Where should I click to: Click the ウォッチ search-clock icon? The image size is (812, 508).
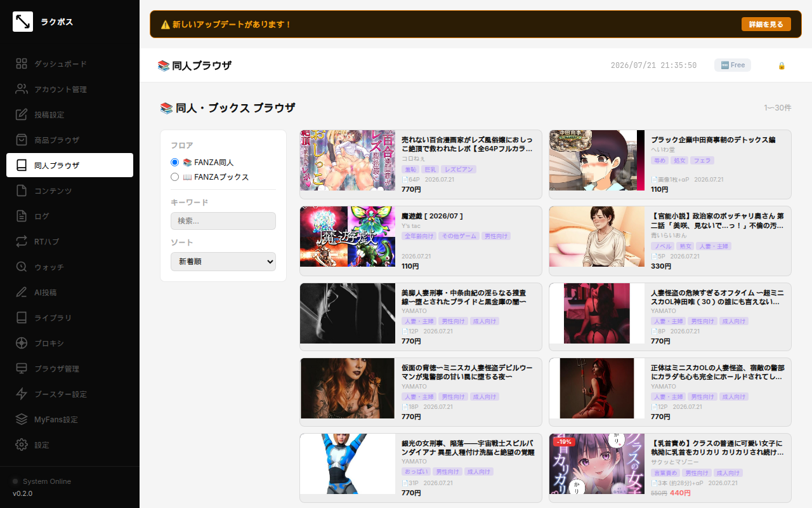22,267
